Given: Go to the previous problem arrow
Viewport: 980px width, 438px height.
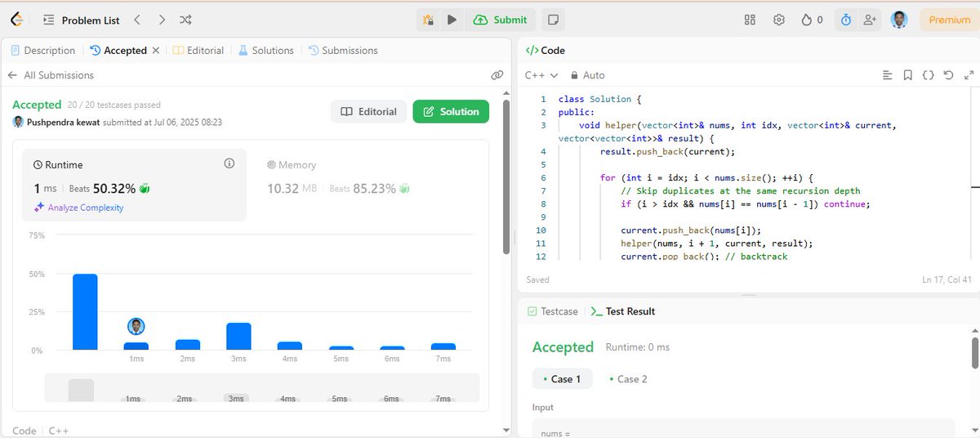Looking at the screenshot, I should click(x=137, y=20).
